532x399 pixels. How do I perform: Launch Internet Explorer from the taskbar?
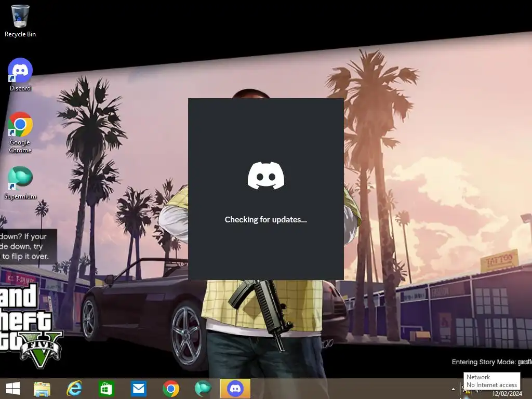[74, 389]
